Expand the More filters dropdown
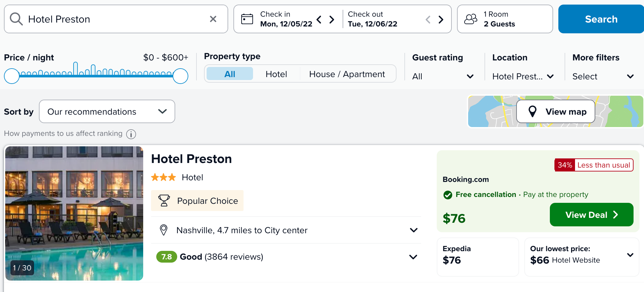 (x=603, y=76)
